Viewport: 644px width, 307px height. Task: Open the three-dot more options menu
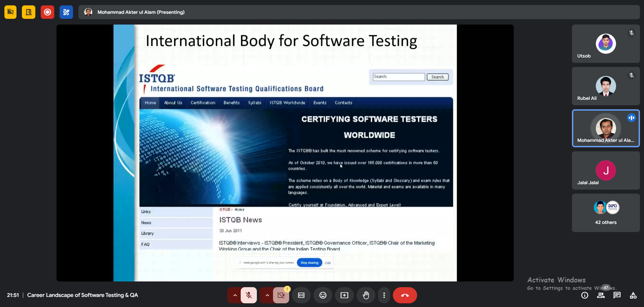click(x=384, y=295)
